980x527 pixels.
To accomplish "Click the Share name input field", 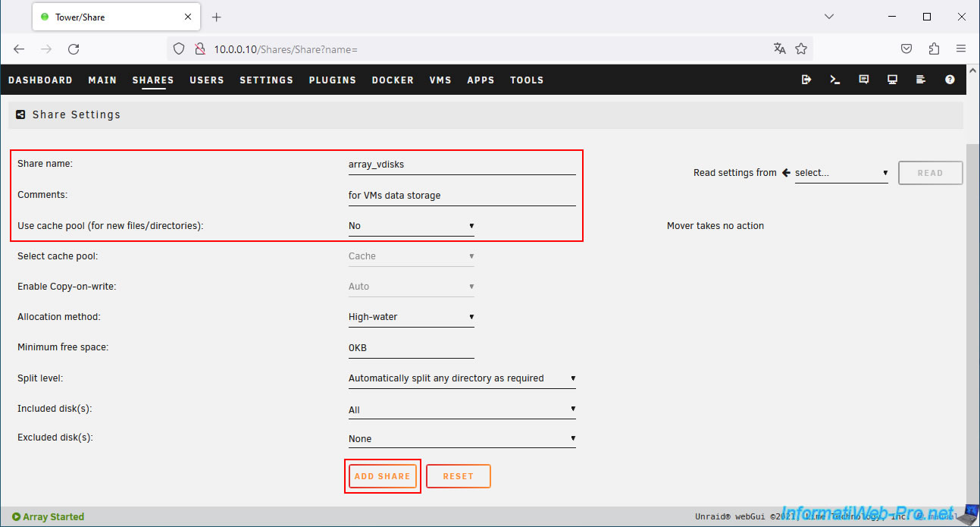I will tap(462, 164).
